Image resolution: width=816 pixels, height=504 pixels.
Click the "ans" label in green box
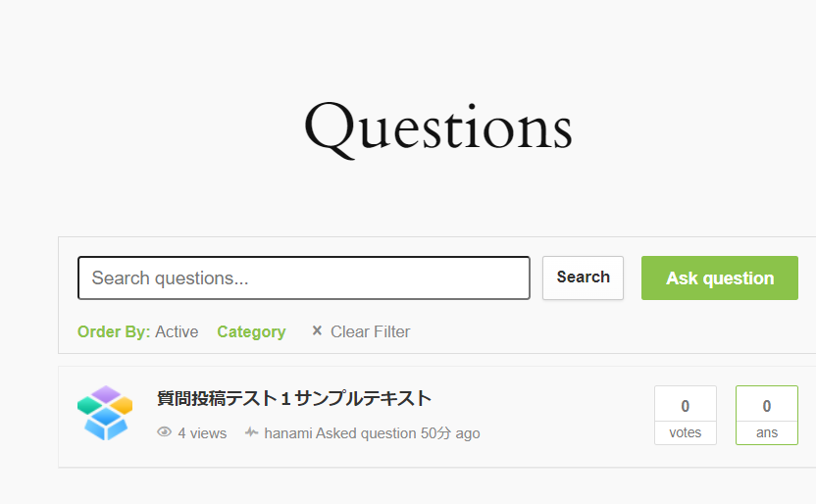(767, 432)
